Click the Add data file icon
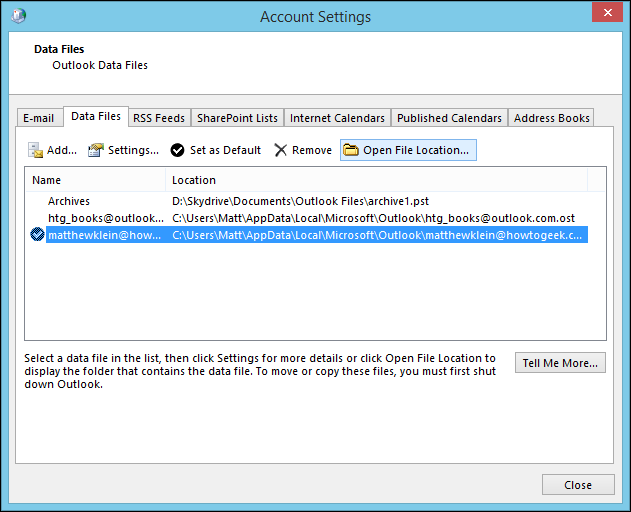The height and width of the screenshot is (512, 631). 36,150
